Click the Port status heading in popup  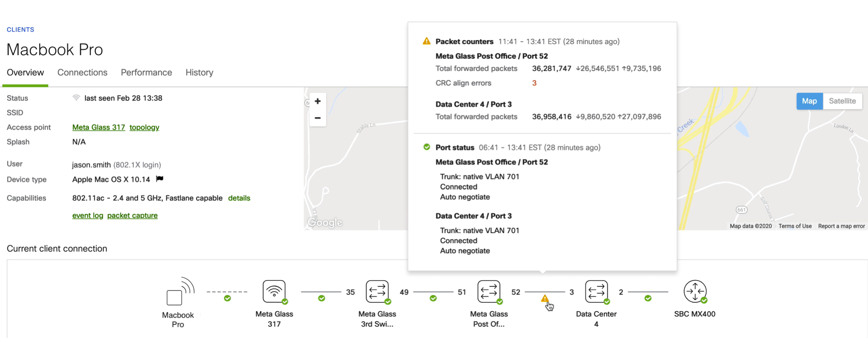pyautogui.click(x=455, y=148)
